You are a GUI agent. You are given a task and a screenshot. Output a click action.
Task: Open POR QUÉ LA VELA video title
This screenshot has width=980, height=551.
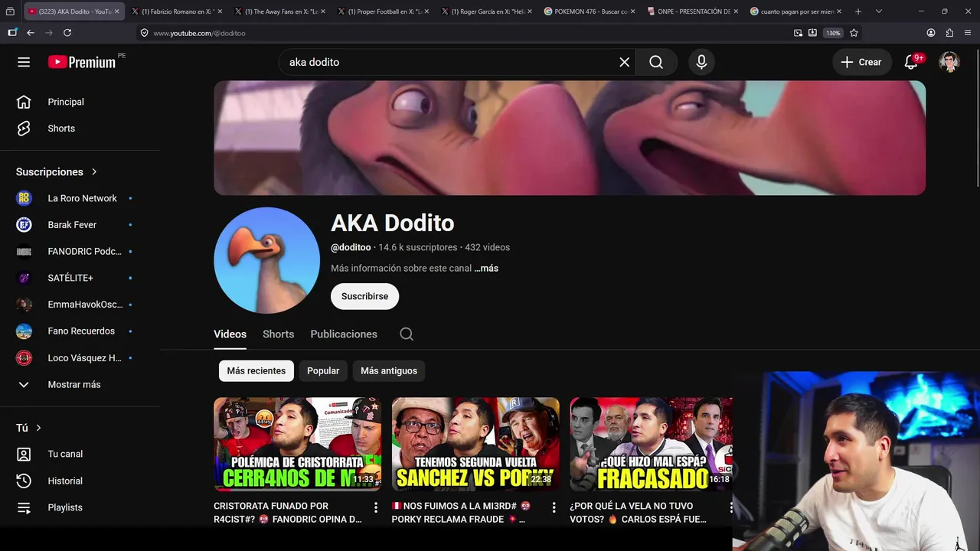pos(638,513)
